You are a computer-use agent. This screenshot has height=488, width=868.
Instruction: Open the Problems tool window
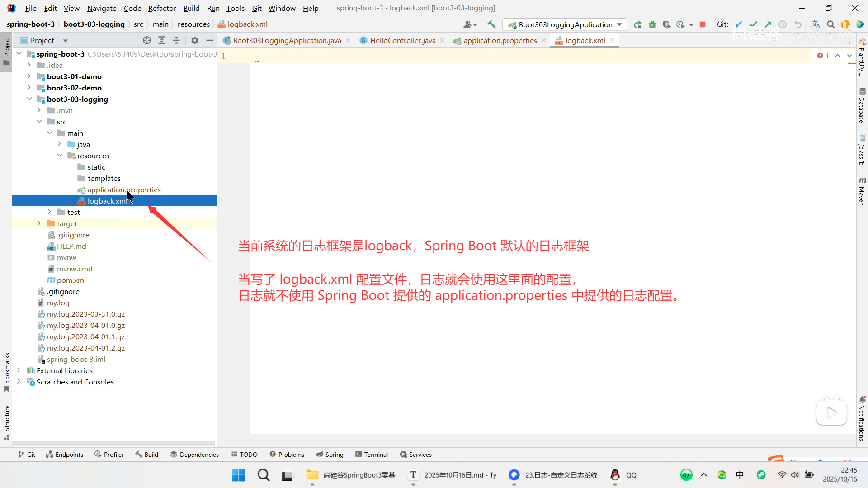pyautogui.click(x=287, y=454)
